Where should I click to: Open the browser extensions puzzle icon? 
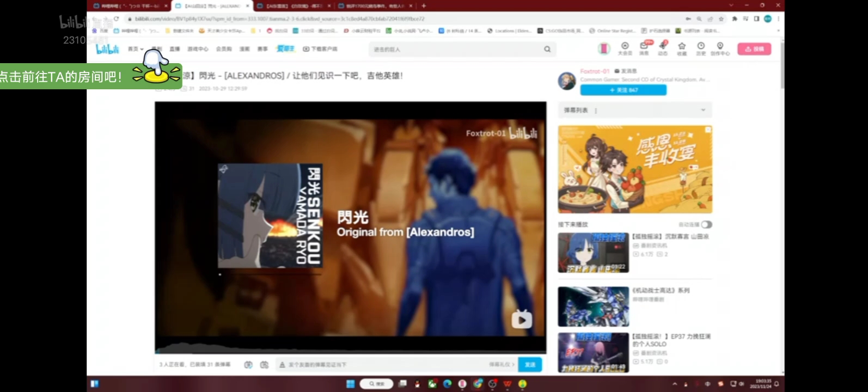(735, 19)
